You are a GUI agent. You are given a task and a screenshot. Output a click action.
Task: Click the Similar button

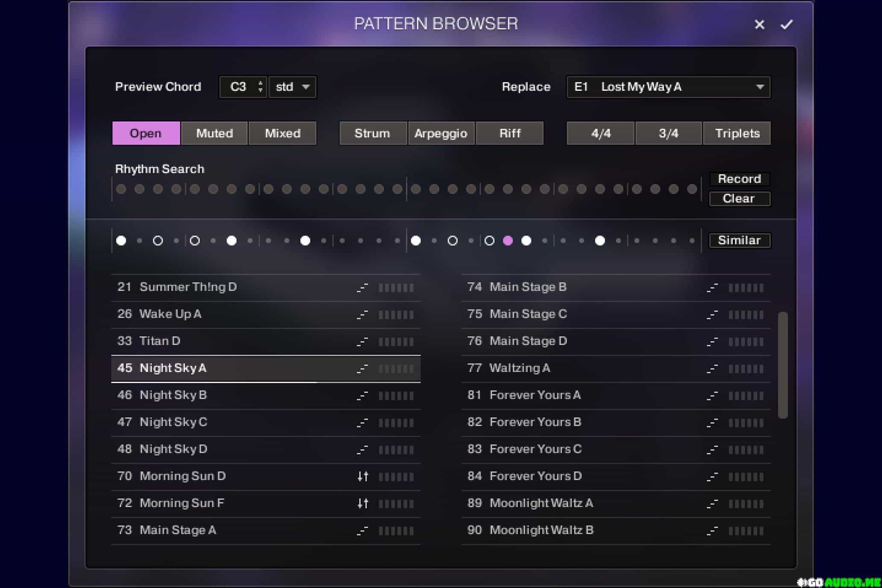click(x=739, y=240)
